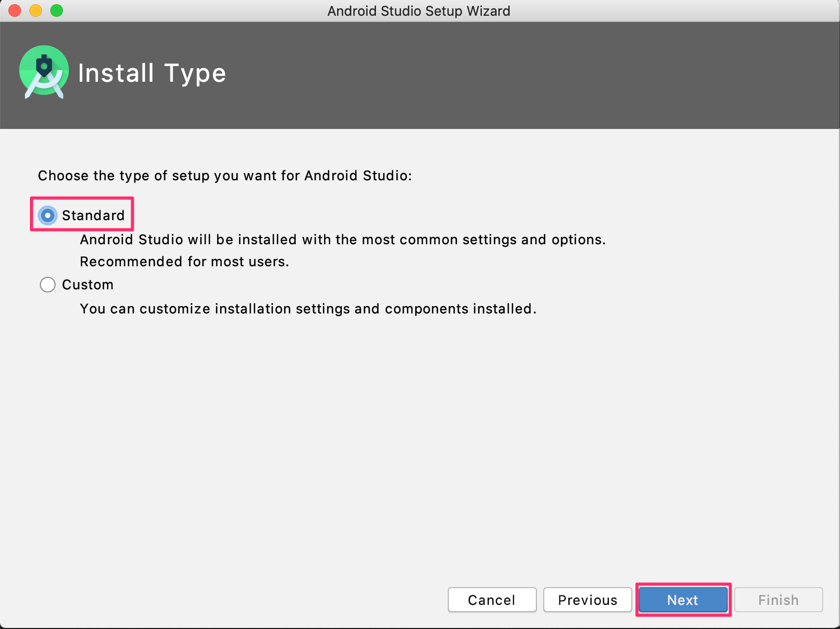Click the 'Android Studio Setup Wizard' title text
The image size is (840, 629).
point(419,11)
